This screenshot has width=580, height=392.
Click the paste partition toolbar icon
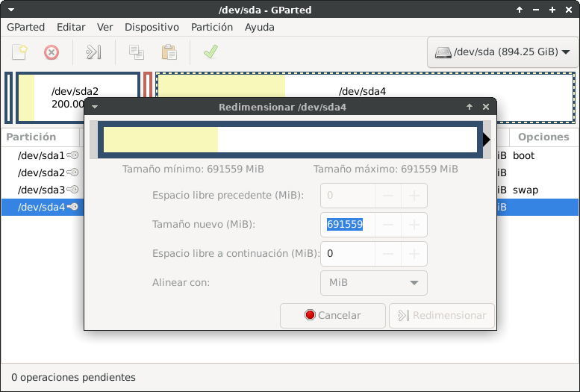click(169, 52)
